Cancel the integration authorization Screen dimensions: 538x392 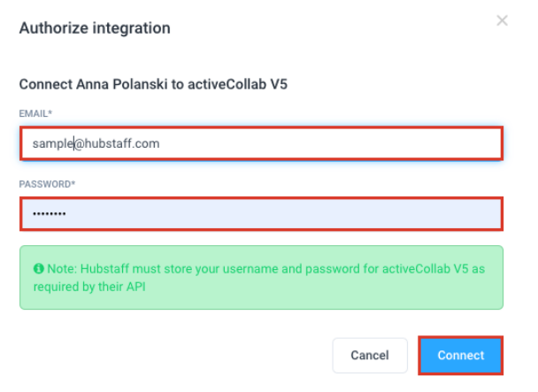pyautogui.click(x=369, y=356)
